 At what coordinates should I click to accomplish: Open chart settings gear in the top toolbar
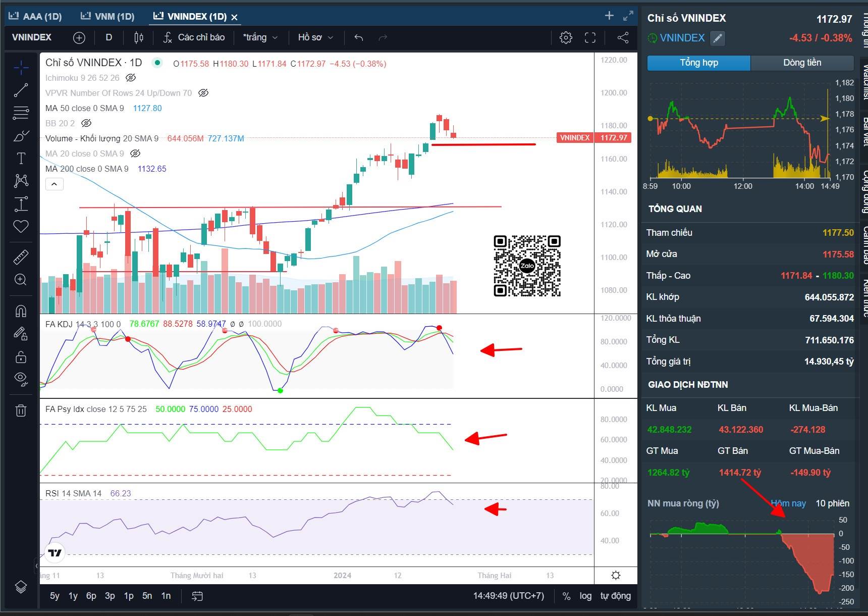[x=566, y=37]
